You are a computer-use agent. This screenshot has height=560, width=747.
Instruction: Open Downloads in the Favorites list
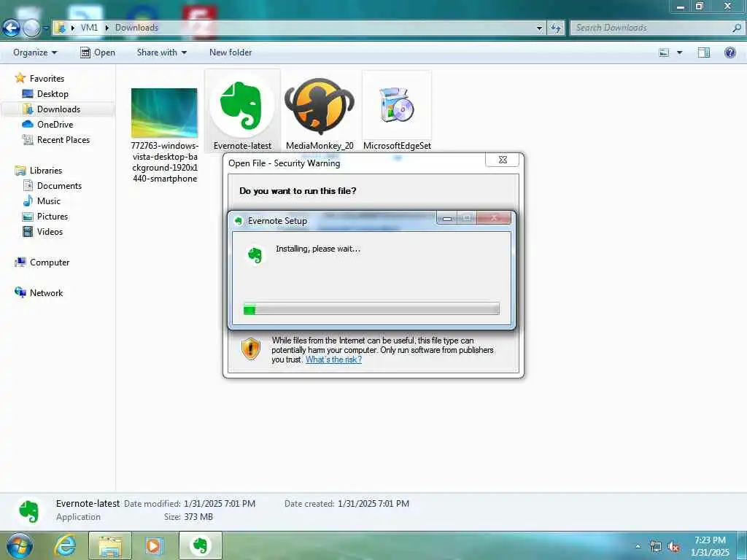click(x=58, y=109)
